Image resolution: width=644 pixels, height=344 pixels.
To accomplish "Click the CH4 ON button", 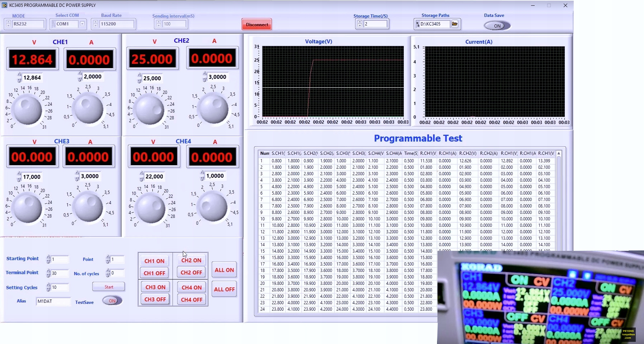I will click(x=192, y=287).
